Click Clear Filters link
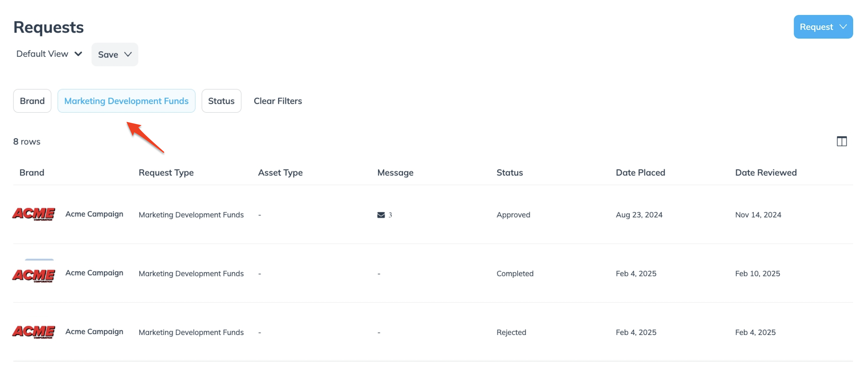The image size is (868, 371). point(278,101)
